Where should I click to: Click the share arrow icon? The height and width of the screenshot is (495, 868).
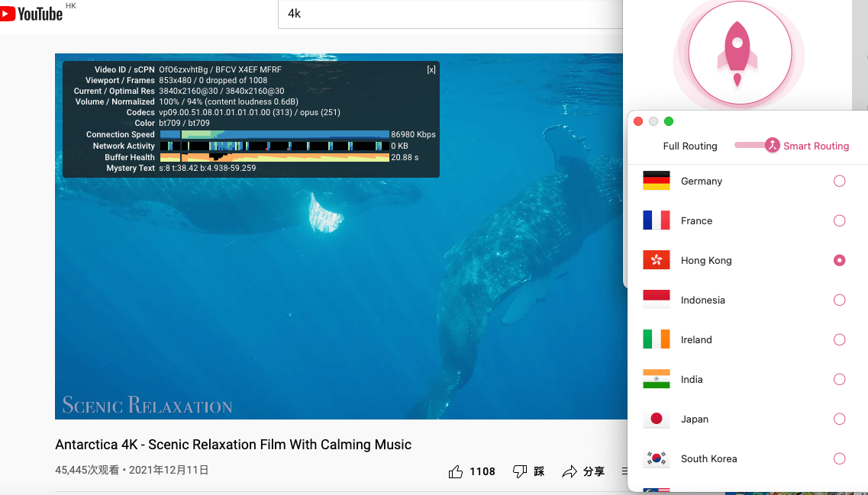[570, 472]
